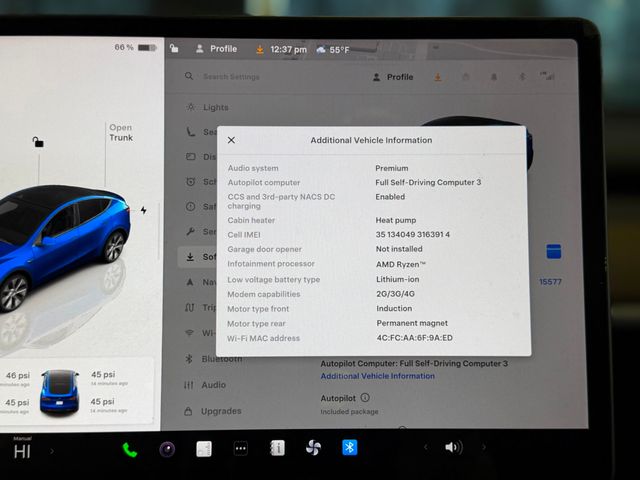This screenshot has height=480, width=640.
Task: Tap the lock icon in status bar
Action: tap(174, 48)
